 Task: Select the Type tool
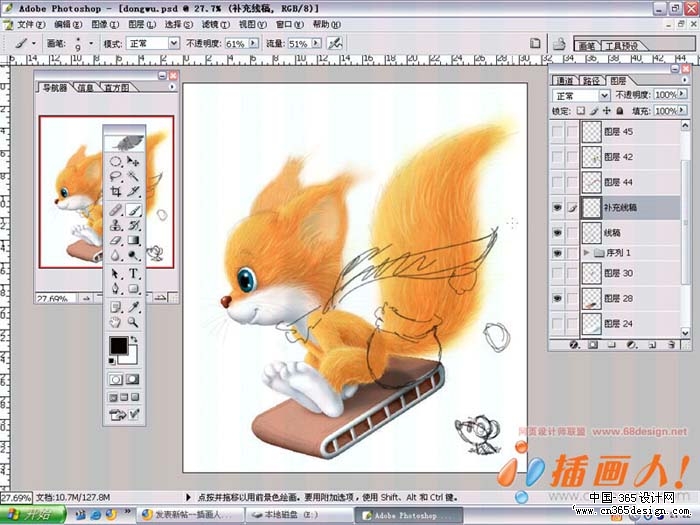(133, 274)
